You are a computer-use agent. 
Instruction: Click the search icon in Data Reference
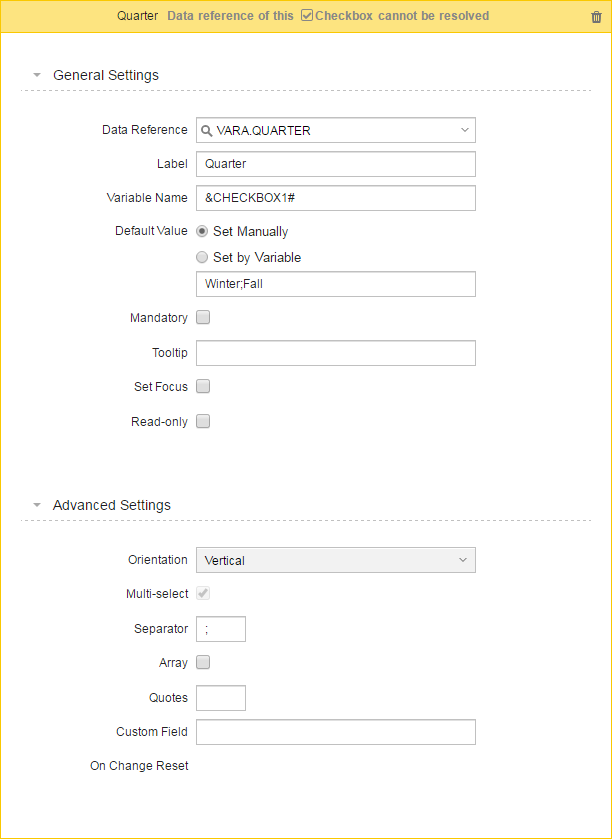[205, 131]
